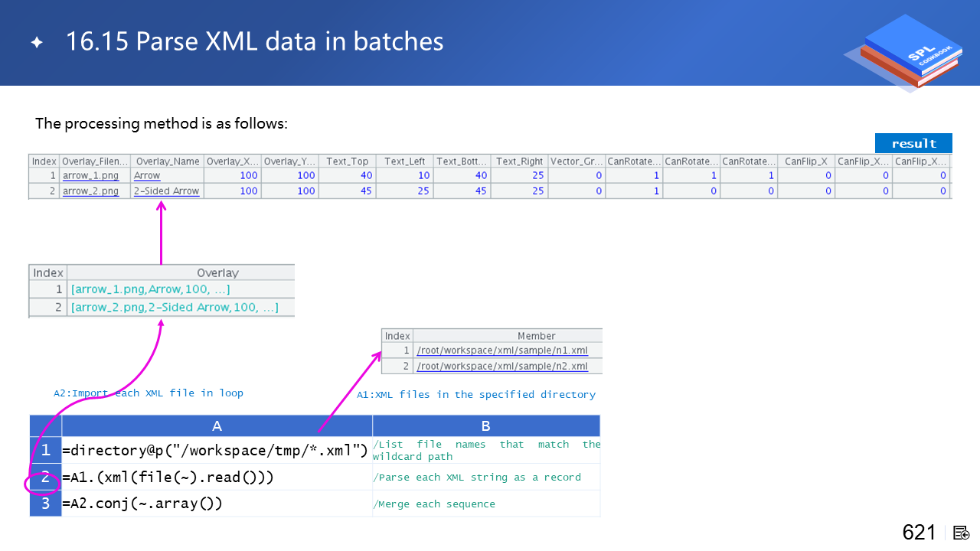Select cell A3 with A2.conj formula
The height and width of the screenshot is (551, 980).
tap(217, 504)
